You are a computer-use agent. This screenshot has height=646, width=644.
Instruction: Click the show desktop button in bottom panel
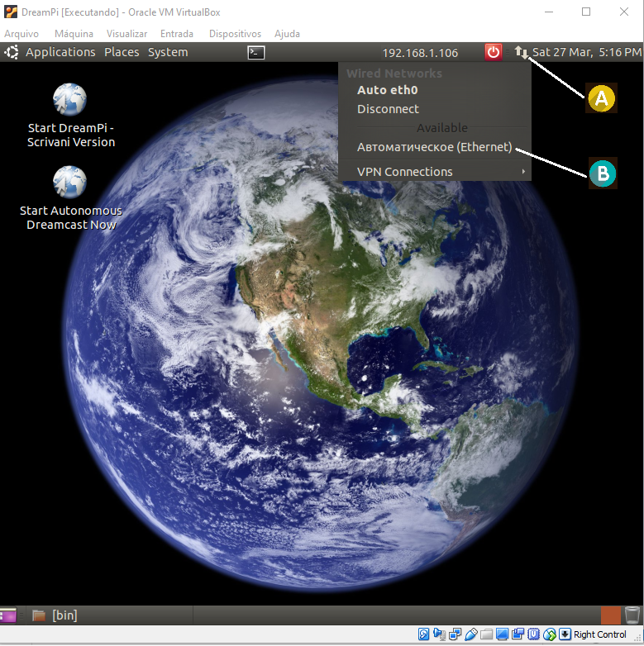pyautogui.click(x=7, y=615)
